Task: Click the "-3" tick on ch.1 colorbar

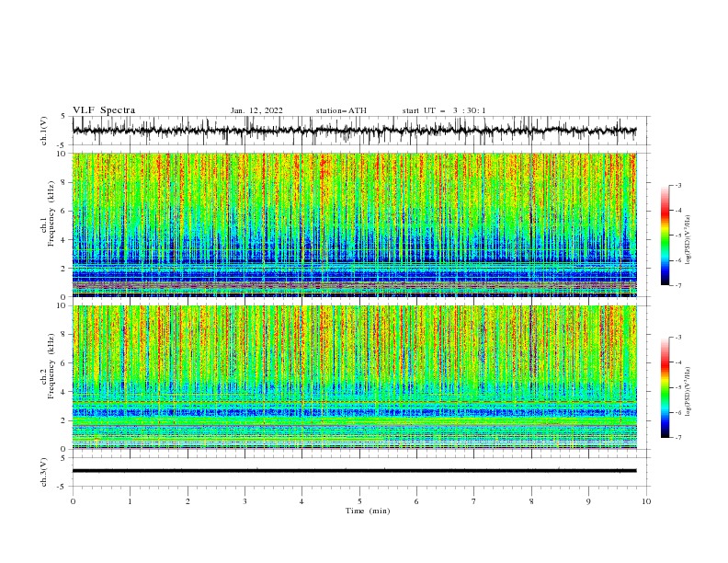Action: (x=678, y=185)
